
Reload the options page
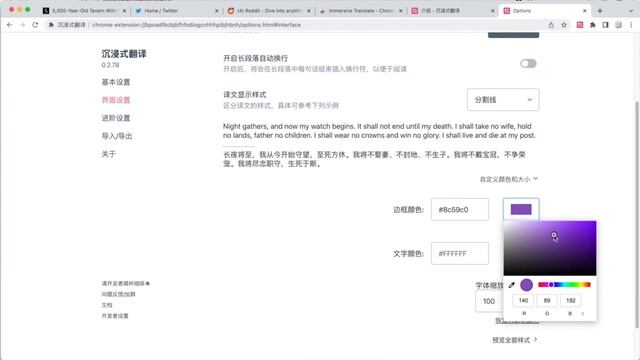point(35,25)
